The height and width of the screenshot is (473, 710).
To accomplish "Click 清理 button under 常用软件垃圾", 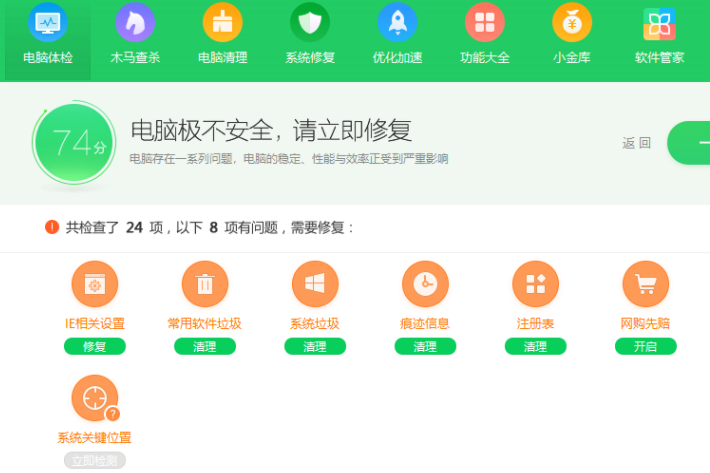I will 205,346.
